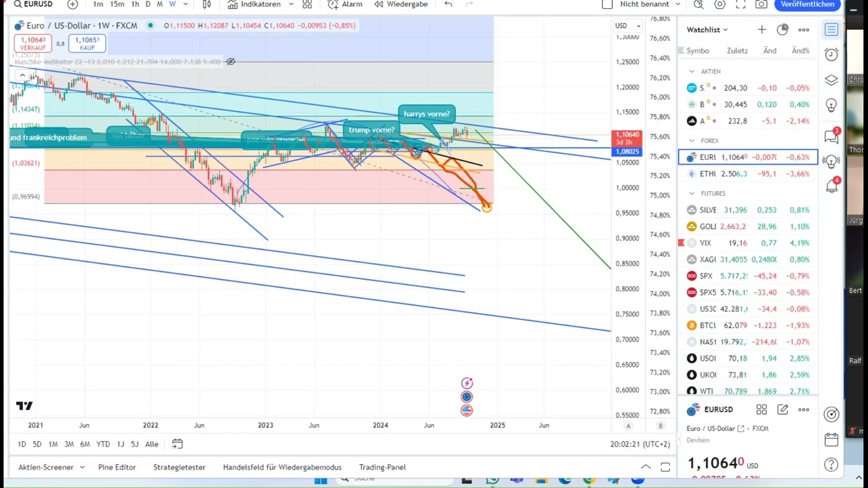868x488 pixels.
Task: Open the indicator templates grid icon
Action: (307, 4)
